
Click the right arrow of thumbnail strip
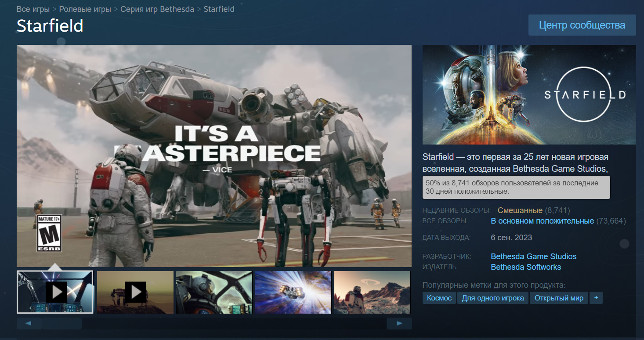399,323
